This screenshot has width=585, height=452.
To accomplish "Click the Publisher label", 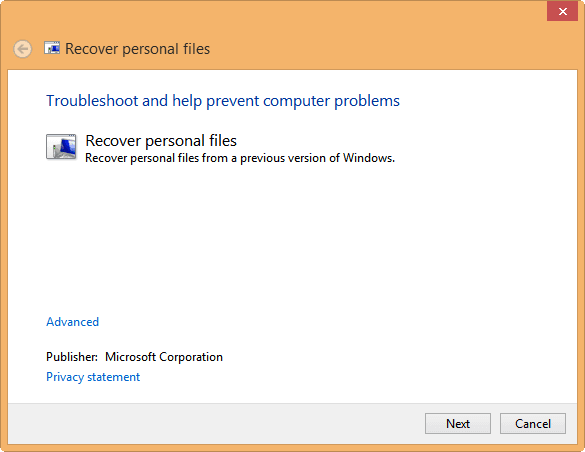I will pyautogui.click(x=72, y=357).
